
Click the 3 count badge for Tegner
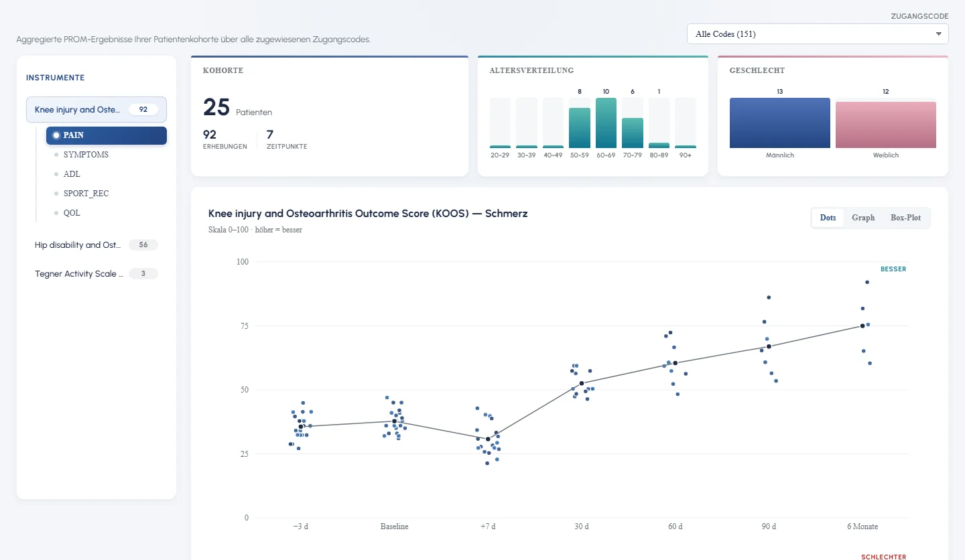tap(143, 274)
